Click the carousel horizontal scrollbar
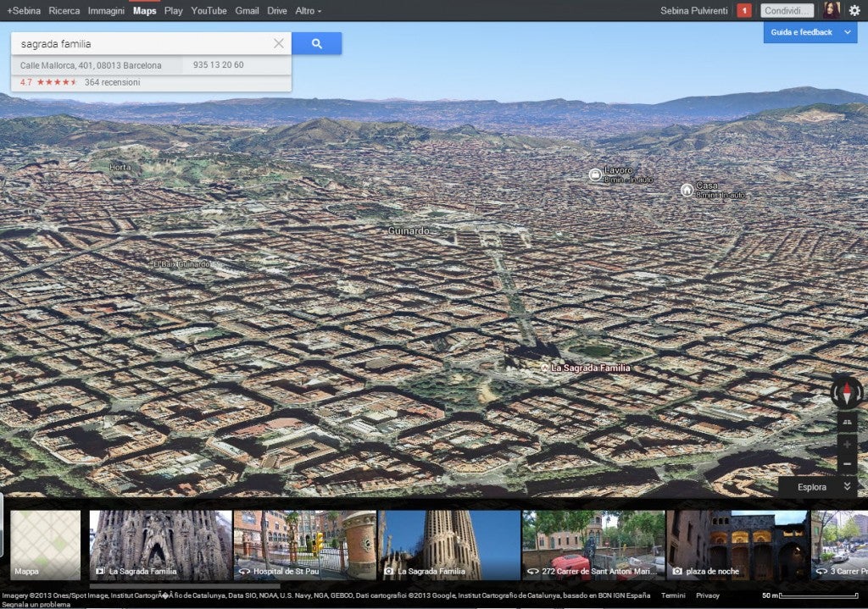The width and height of the screenshot is (868, 609). (185, 586)
